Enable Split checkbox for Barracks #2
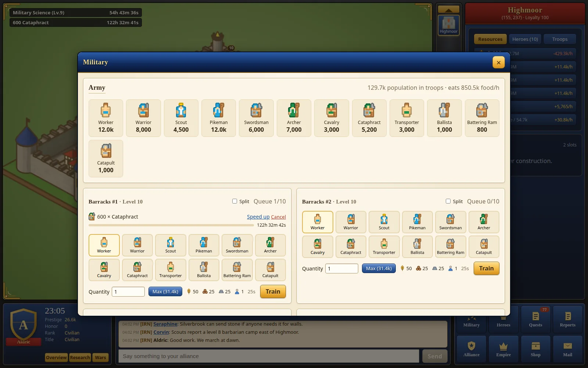The image size is (588, 368). coord(448,201)
